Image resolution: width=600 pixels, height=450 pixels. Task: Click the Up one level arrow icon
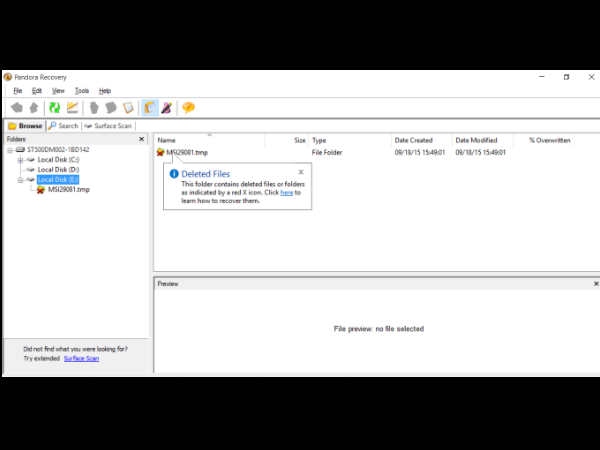point(34,108)
